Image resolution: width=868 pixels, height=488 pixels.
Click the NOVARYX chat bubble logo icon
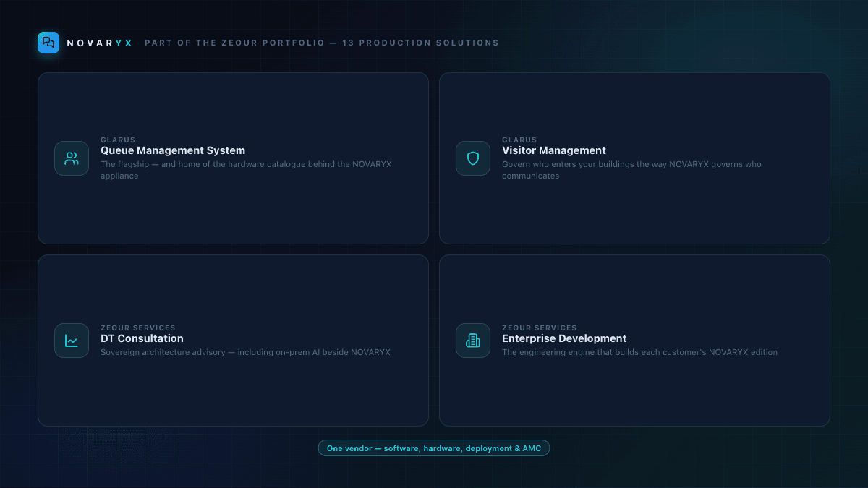coord(48,43)
